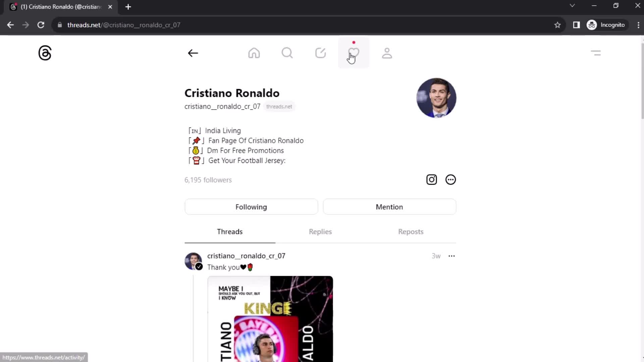Viewport: 644px width, 362px height.
Task: Open the more options icon on profile
Action: click(x=451, y=179)
